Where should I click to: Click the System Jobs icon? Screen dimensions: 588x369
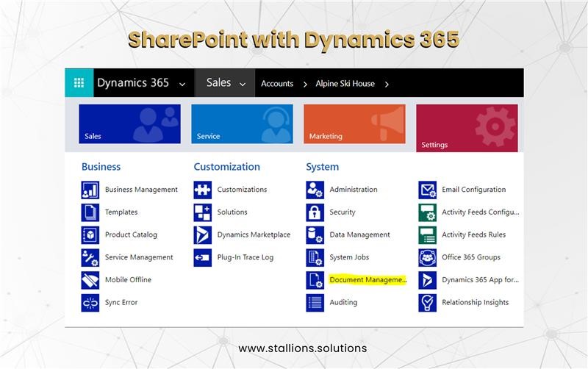[x=315, y=257]
